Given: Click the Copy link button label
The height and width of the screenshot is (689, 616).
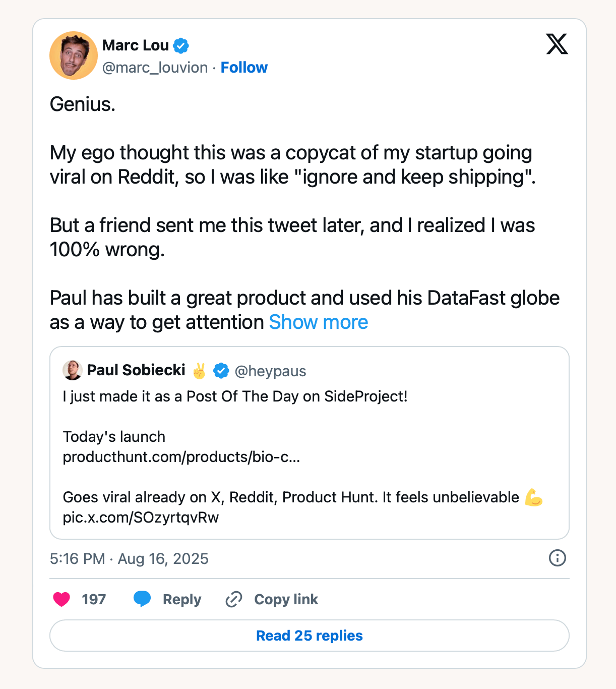Looking at the screenshot, I should click(x=286, y=599).
